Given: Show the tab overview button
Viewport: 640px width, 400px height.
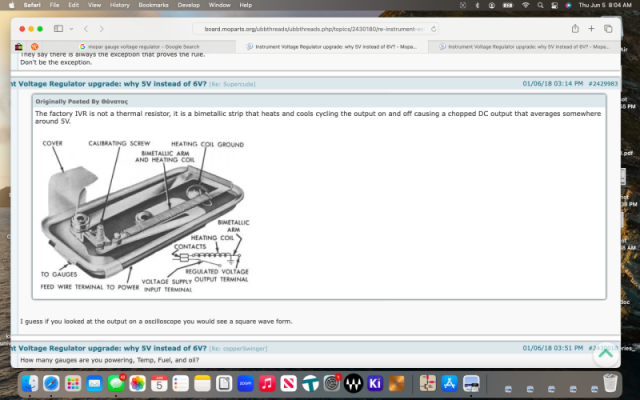Looking at the screenshot, I should [608, 29].
